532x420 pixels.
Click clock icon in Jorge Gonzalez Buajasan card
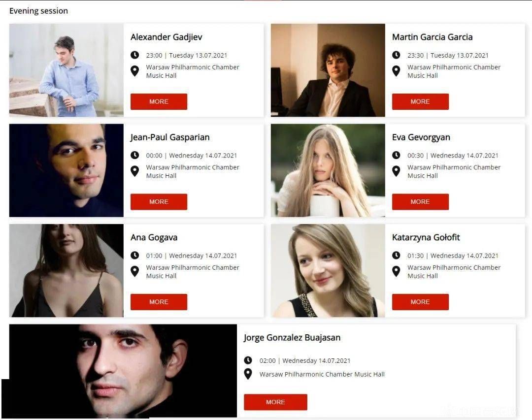(x=248, y=360)
